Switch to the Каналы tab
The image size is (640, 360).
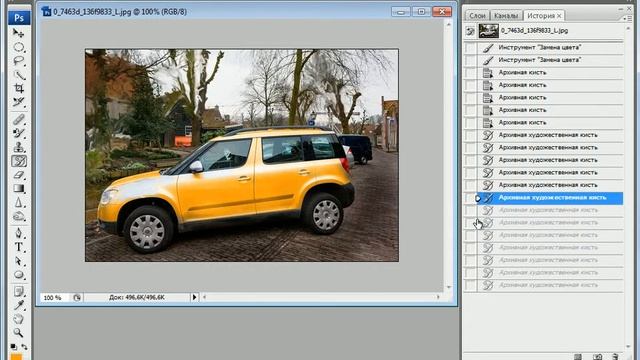tap(506, 16)
